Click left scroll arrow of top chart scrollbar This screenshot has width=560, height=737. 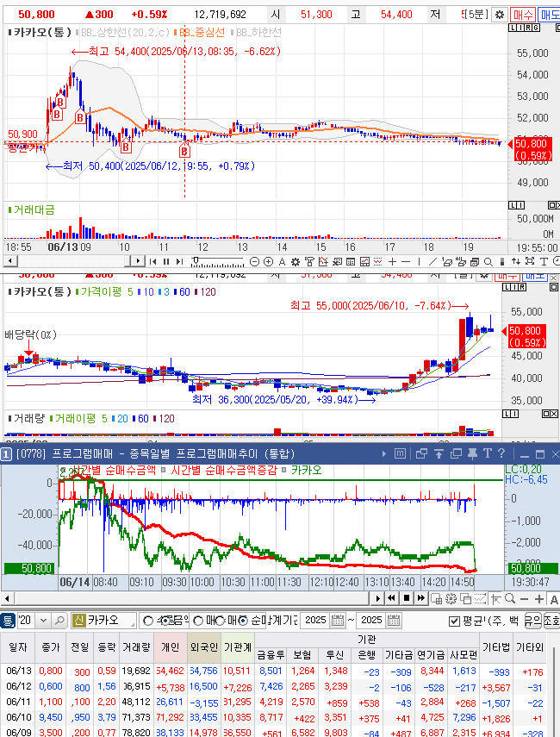pos(9,261)
